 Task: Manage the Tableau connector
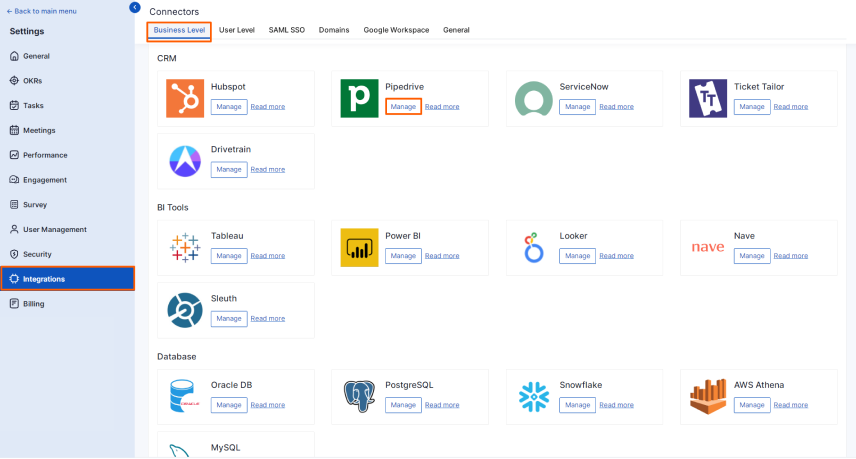(x=229, y=256)
